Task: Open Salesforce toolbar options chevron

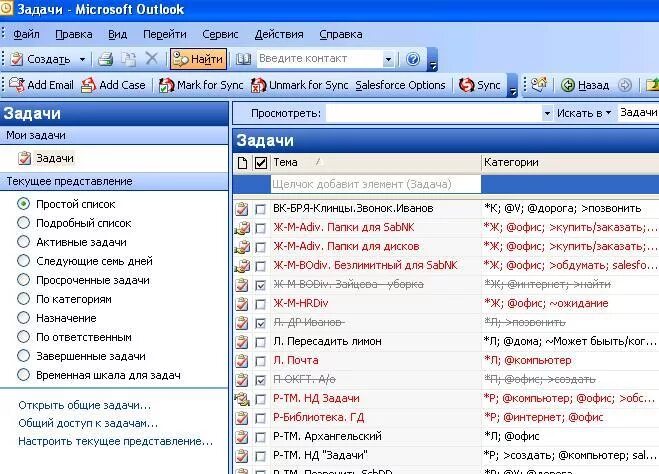Action: coord(512,85)
